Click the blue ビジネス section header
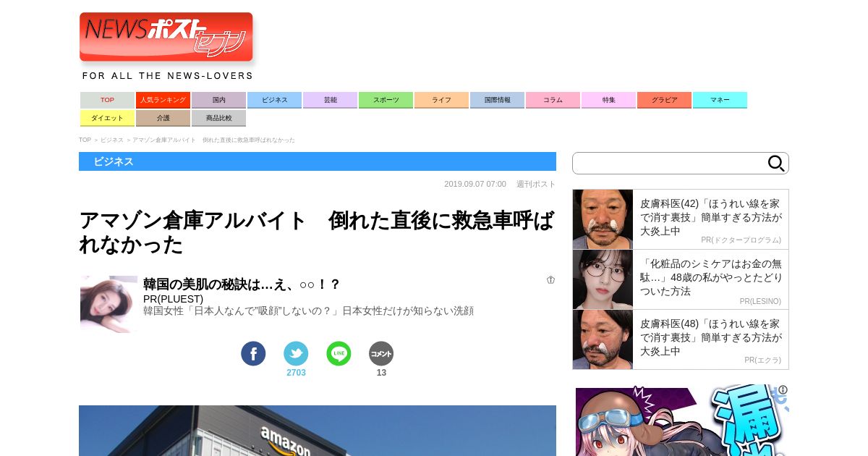 click(x=318, y=161)
